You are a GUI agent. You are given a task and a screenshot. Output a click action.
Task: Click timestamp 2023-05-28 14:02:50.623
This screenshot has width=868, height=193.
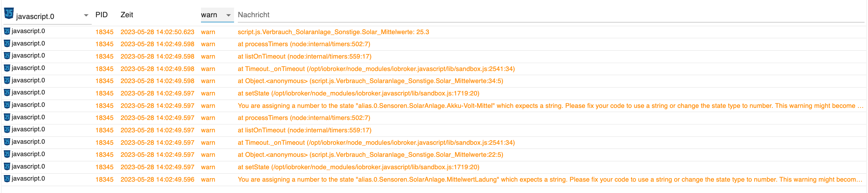(157, 32)
